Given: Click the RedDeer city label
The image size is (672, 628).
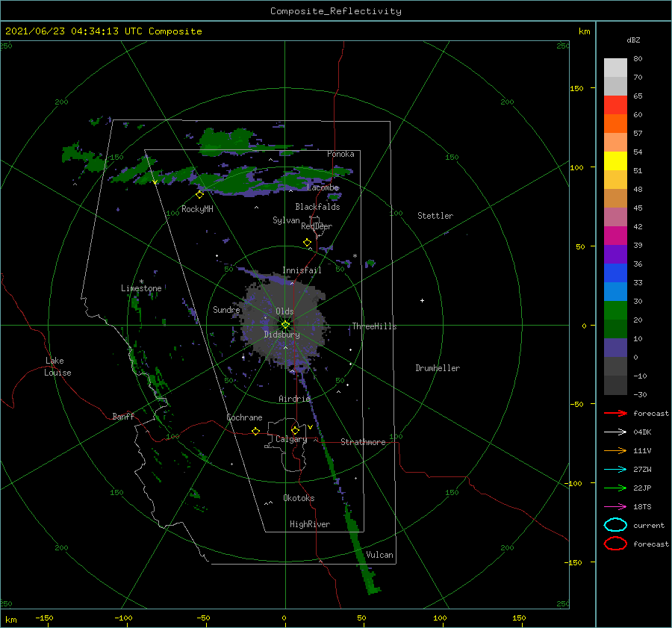Looking at the screenshot, I should coord(317,226).
